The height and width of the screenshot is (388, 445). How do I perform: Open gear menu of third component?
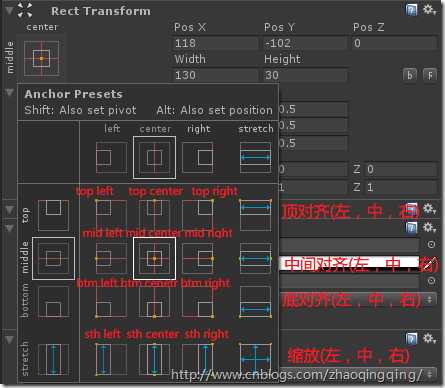coord(429,228)
